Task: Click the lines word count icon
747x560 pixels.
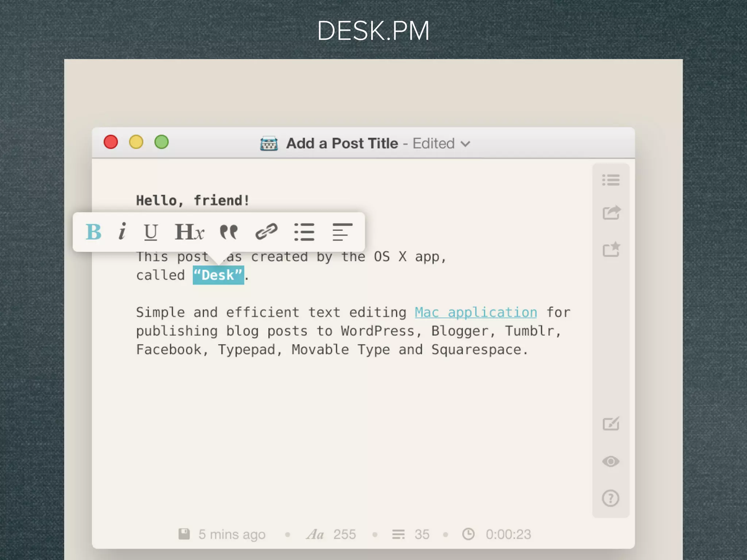Action: (398, 534)
